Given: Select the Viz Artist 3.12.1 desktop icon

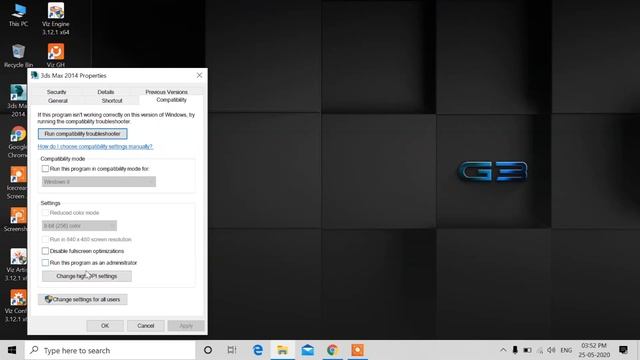Looking at the screenshot, I should click(x=17, y=264).
